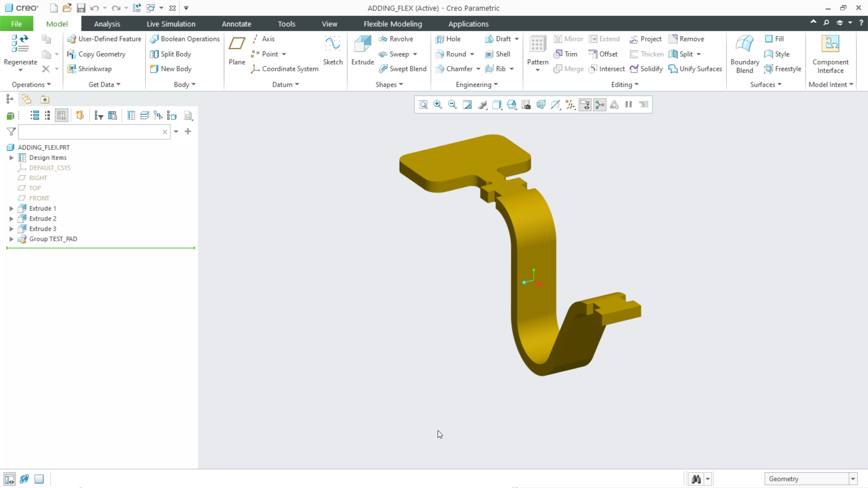Open the Engineering group dropdown

click(x=476, y=84)
